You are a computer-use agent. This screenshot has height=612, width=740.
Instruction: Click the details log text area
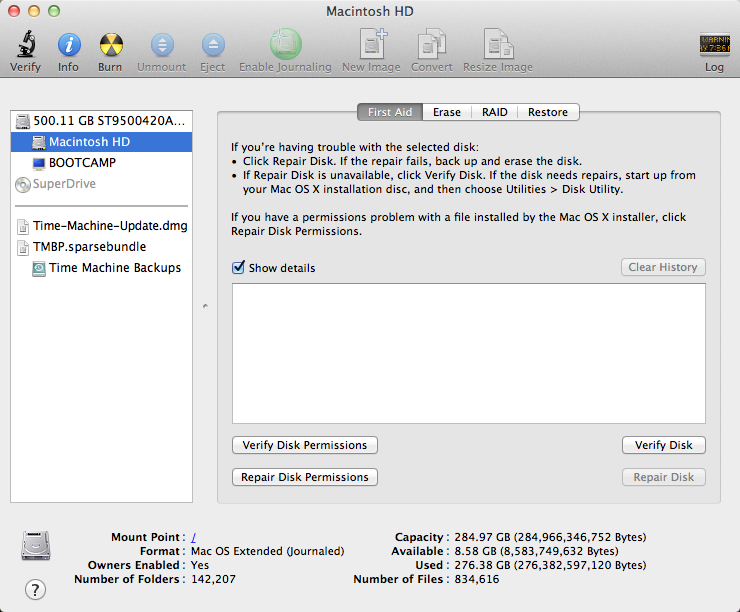point(469,353)
